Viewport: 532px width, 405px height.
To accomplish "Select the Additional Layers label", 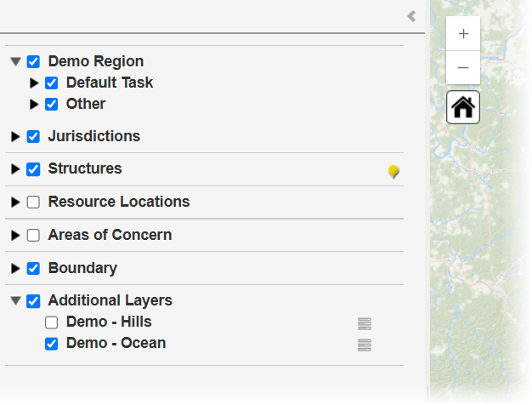I will click(x=110, y=300).
